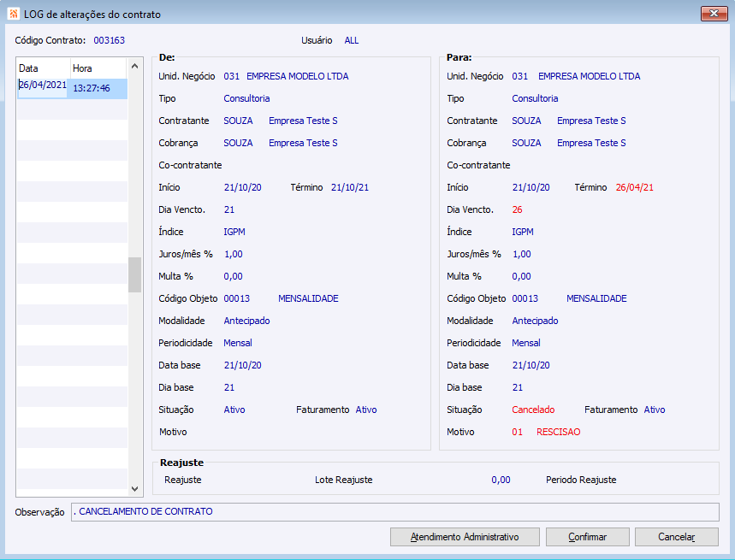
Task: Click the log list scrollbar thumb
Action: click(134, 274)
